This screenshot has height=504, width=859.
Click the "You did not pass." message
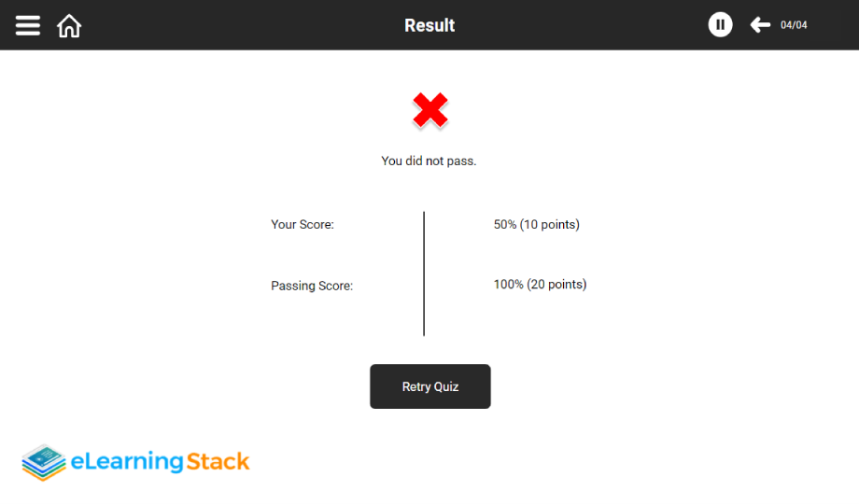[429, 161]
